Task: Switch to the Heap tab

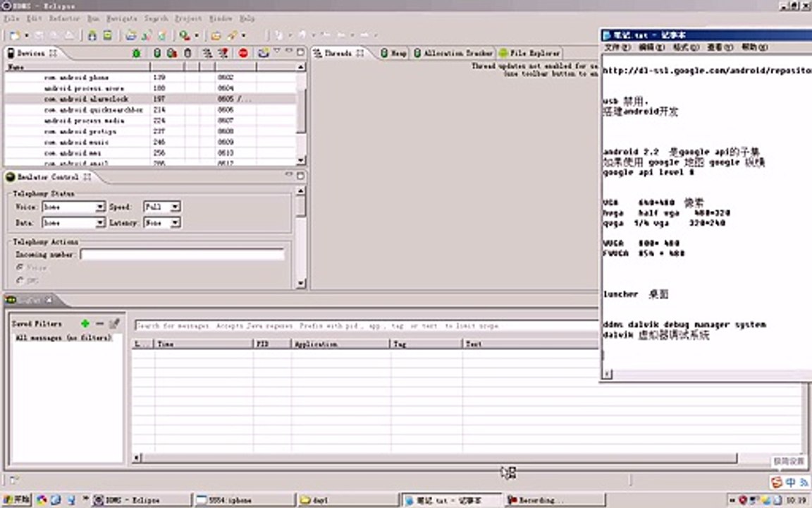Action: tap(393, 54)
